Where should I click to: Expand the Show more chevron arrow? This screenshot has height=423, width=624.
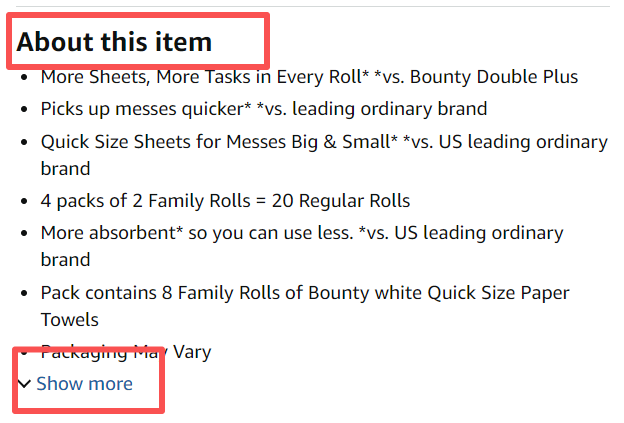point(24,384)
